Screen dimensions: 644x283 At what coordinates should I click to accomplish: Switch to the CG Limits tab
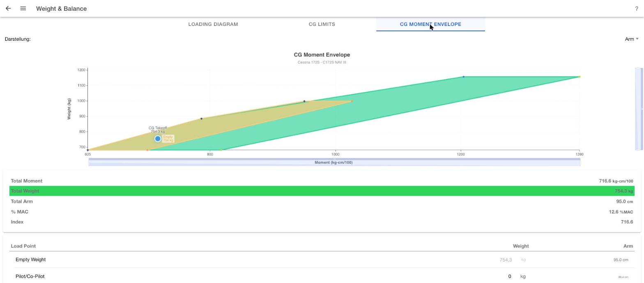[322, 24]
